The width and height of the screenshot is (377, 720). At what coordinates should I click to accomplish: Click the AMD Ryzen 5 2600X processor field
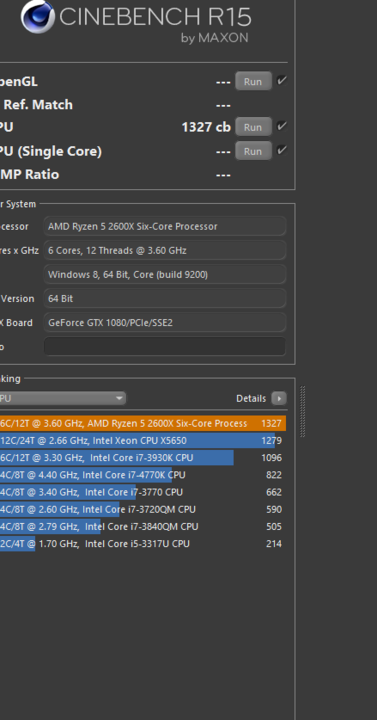[165, 226]
